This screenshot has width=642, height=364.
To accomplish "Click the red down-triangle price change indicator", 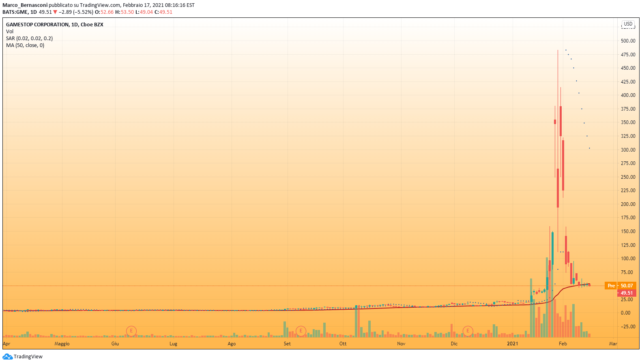I will click(x=55, y=12).
